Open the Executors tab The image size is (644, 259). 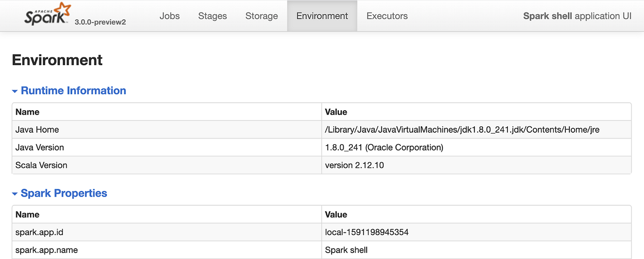click(x=387, y=16)
